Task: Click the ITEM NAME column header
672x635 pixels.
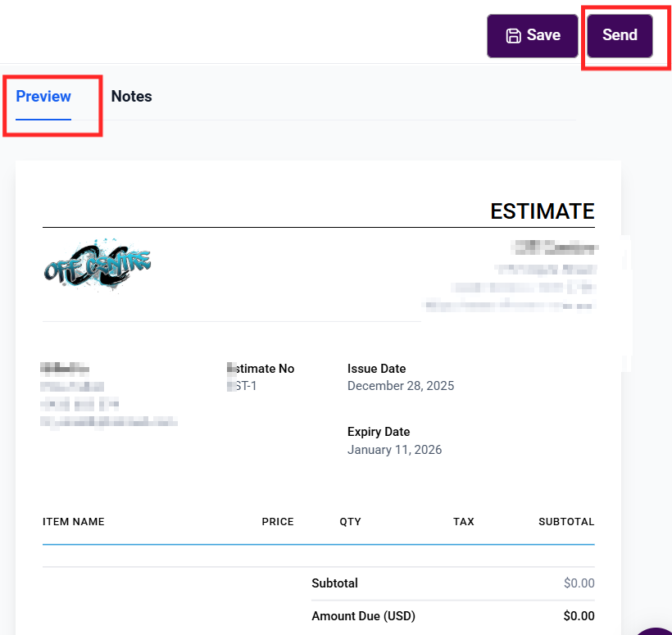Action: point(74,522)
